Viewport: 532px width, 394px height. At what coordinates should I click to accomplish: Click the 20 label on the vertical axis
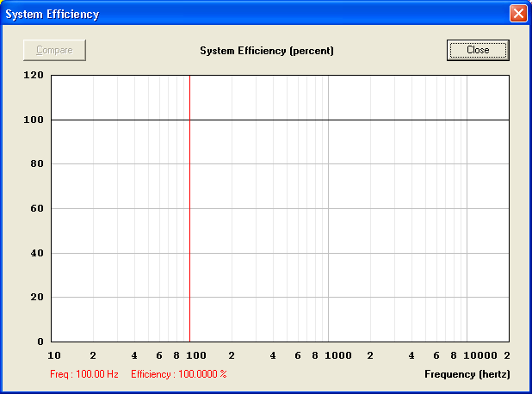pyautogui.click(x=37, y=297)
